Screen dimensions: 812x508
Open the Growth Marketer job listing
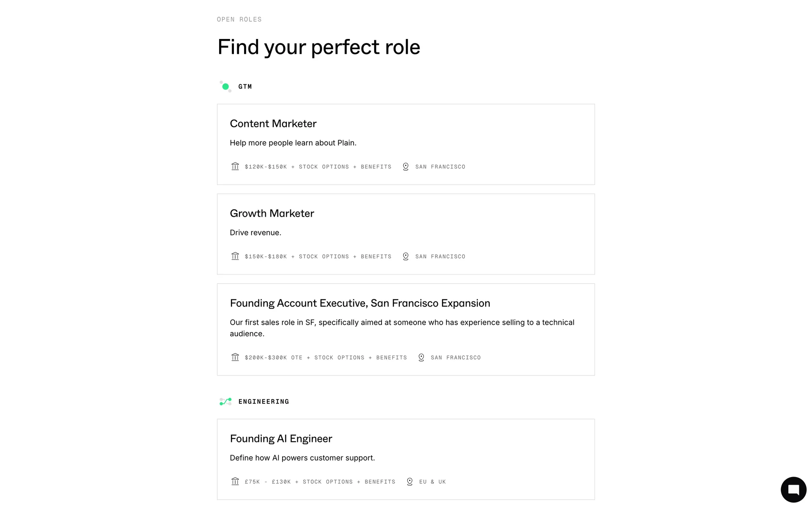point(272,213)
